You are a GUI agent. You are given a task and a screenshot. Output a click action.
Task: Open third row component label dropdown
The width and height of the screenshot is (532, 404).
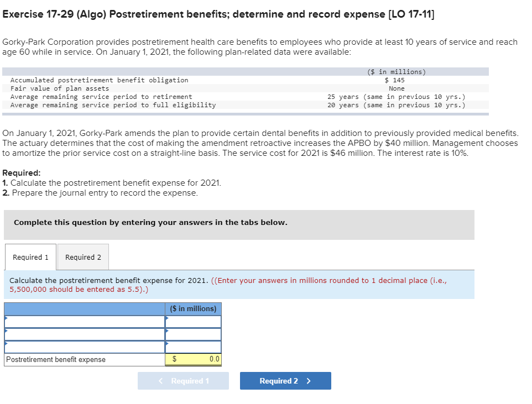(85, 347)
